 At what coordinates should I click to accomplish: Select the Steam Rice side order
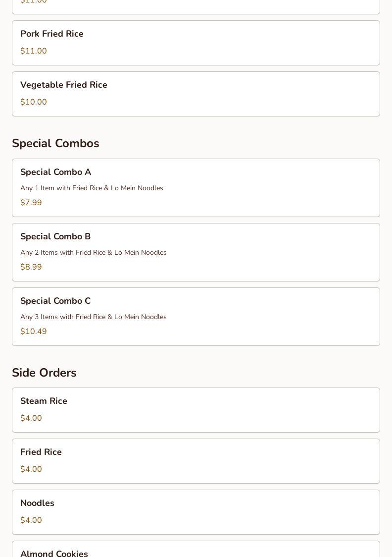[x=44, y=401]
